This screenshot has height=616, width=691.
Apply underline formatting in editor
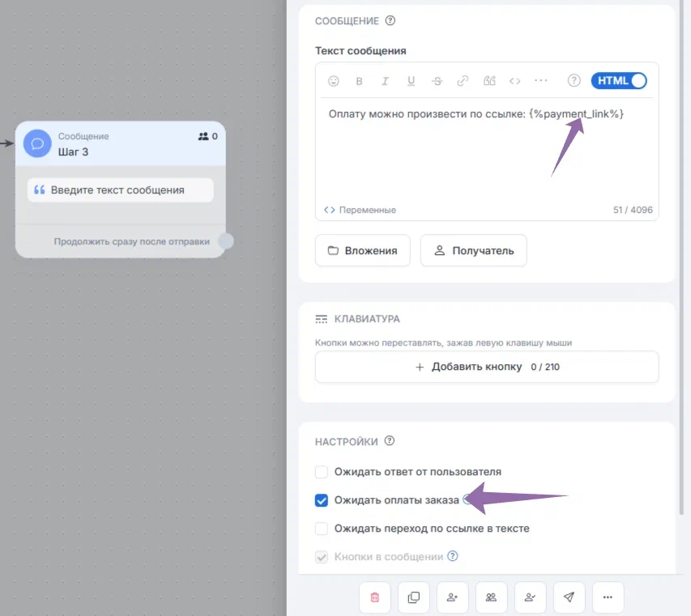(x=412, y=81)
